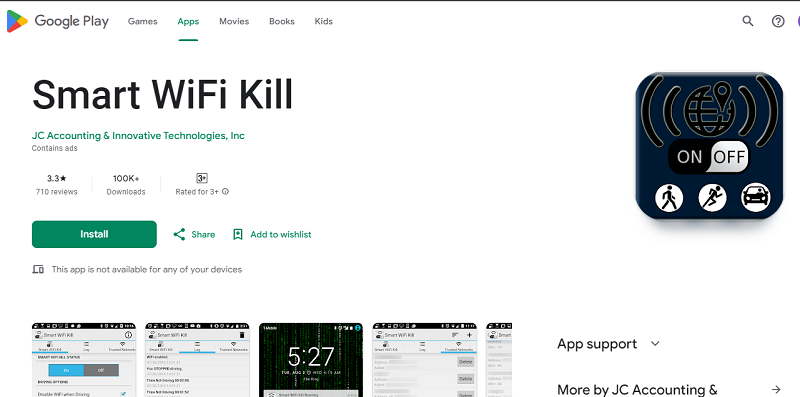Image resolution: width=800 pixels, height=397 pixels.
Task: Click the 3.3 star rating
Action: tap(57, 179)
